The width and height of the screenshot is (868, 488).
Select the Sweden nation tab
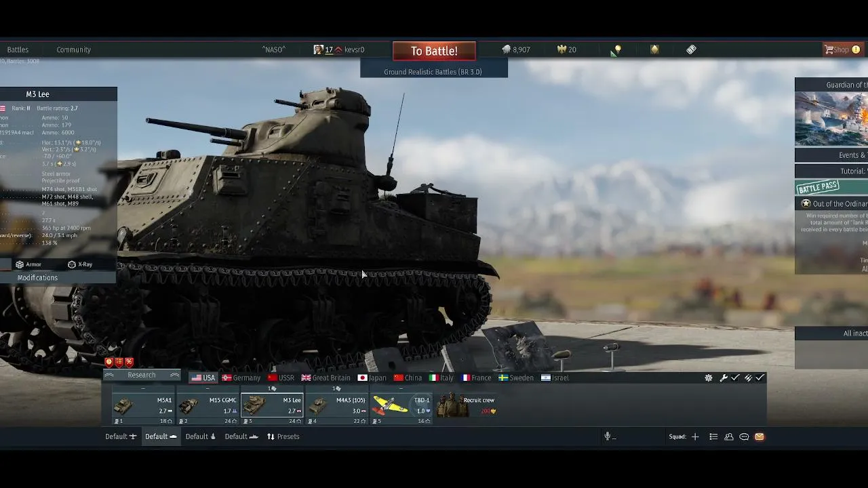[x=516, y=378]
